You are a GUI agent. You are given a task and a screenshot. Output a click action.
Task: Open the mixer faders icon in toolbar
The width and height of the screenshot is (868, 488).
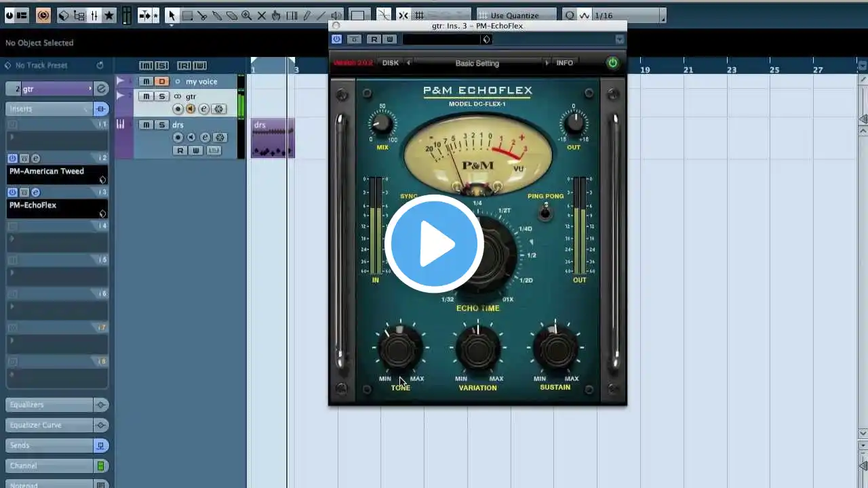94,15
